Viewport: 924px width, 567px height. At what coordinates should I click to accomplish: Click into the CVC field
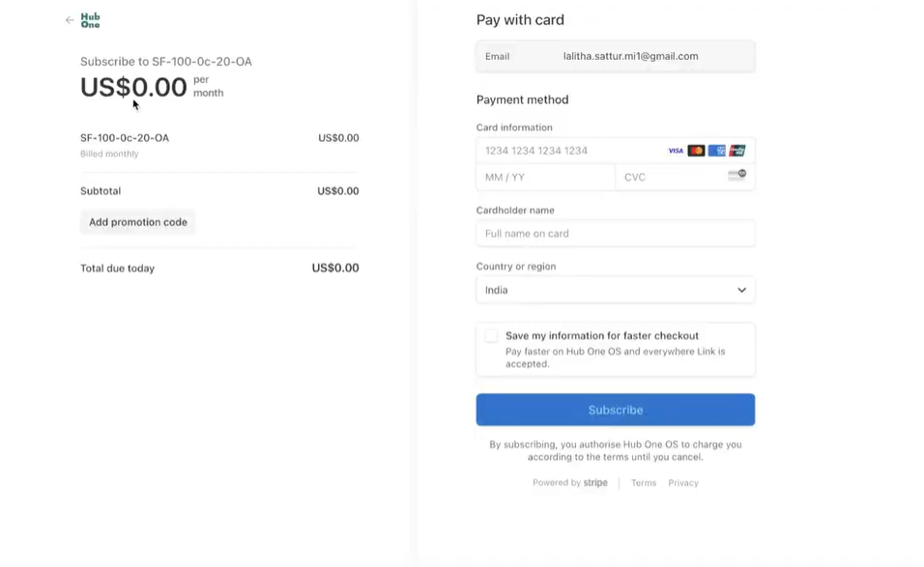[672, 178]
